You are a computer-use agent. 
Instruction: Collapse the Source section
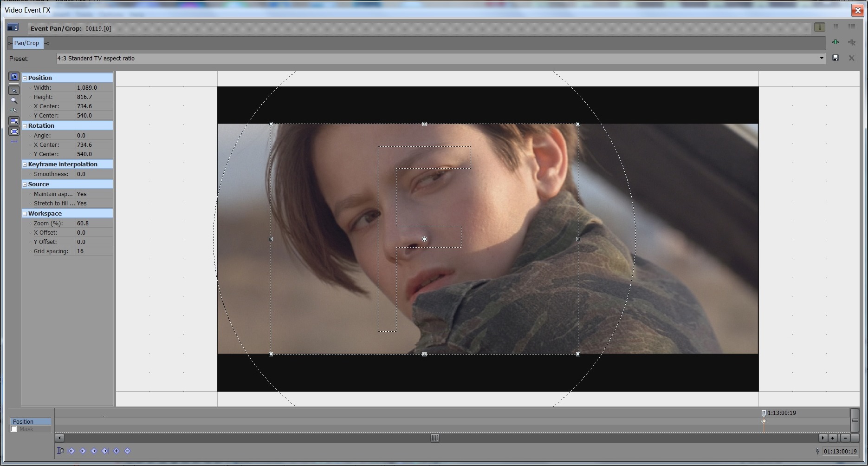[x=25, y=184]
